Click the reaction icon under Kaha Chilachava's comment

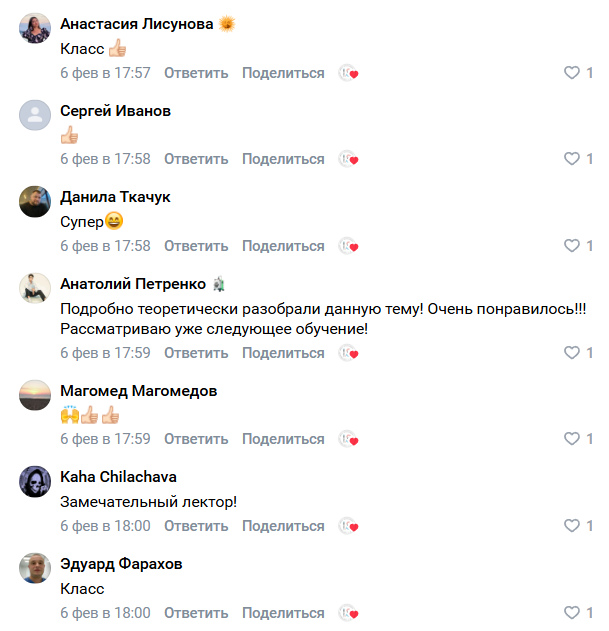coord(348,526)
